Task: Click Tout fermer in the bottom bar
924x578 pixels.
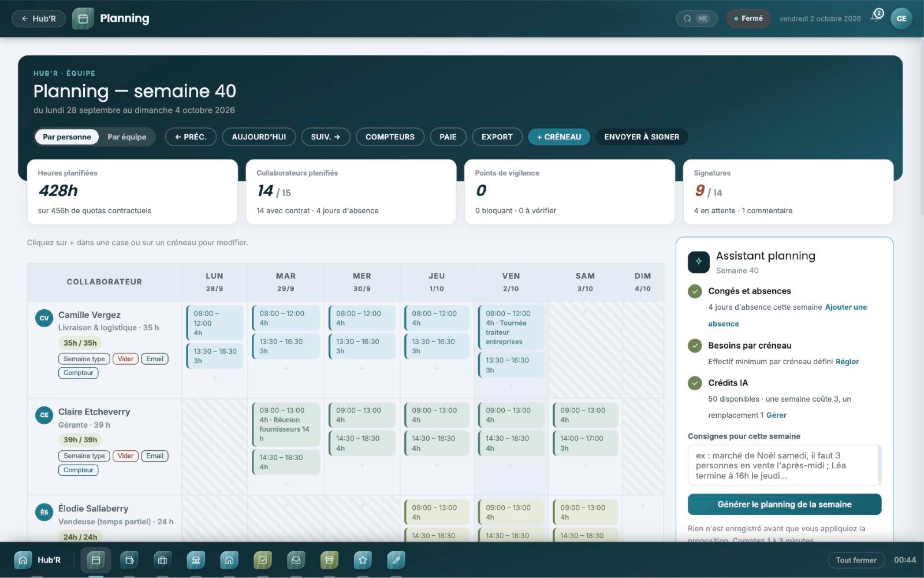Action: pos(856,560)
